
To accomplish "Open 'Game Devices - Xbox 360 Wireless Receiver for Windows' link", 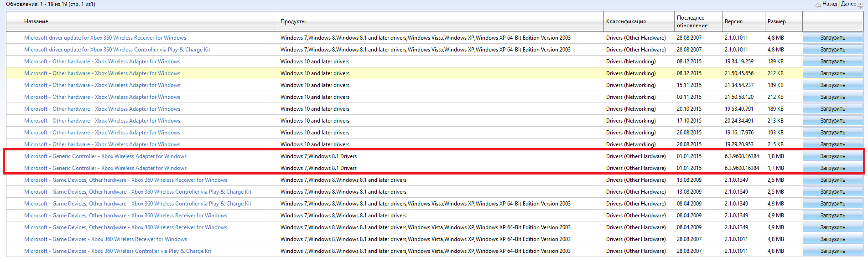I will 105,239.
